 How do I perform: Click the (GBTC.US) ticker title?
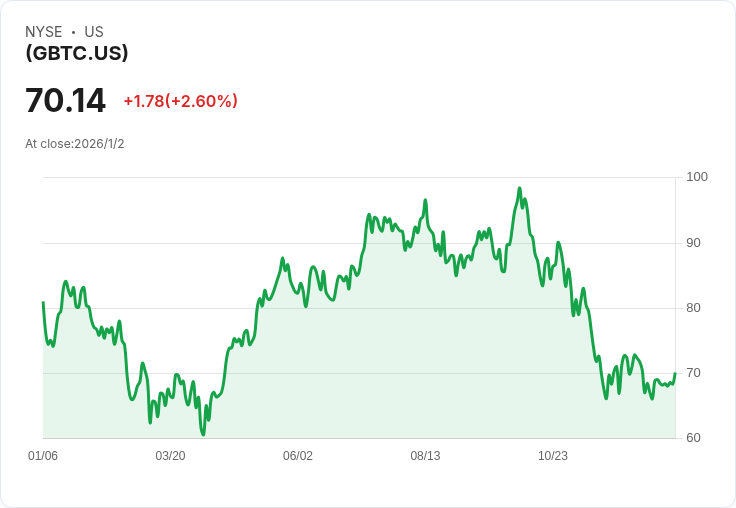[x=77, y=53]
